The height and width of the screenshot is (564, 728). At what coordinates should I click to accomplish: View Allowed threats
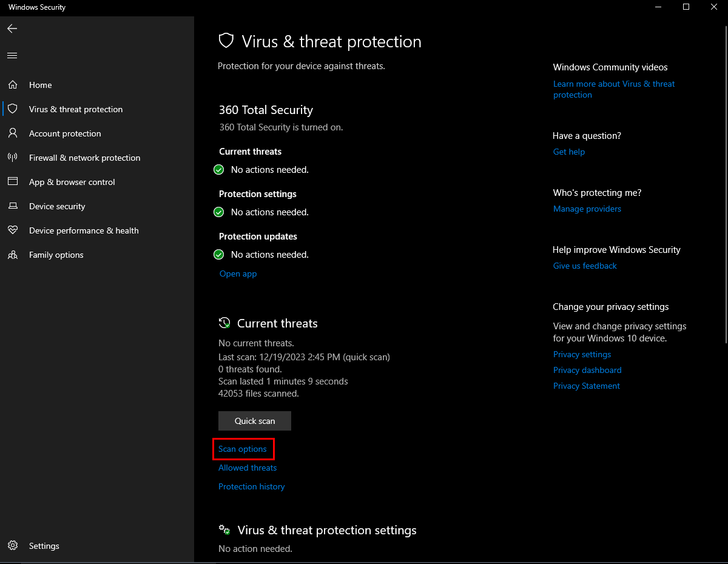pos(248,468)
